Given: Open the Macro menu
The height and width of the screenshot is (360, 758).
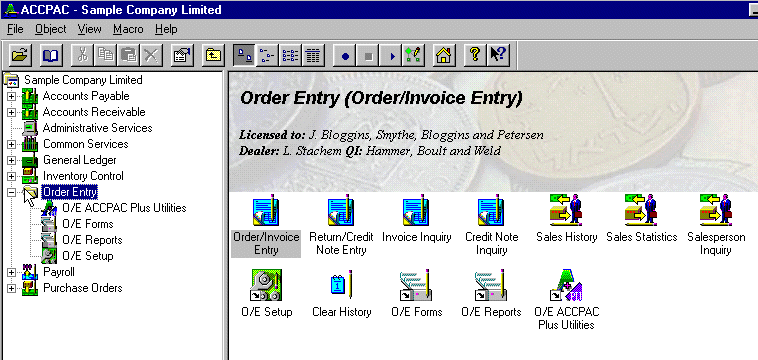Looking at the screenshot, I should pyautogui.click(x=128, y=29).
